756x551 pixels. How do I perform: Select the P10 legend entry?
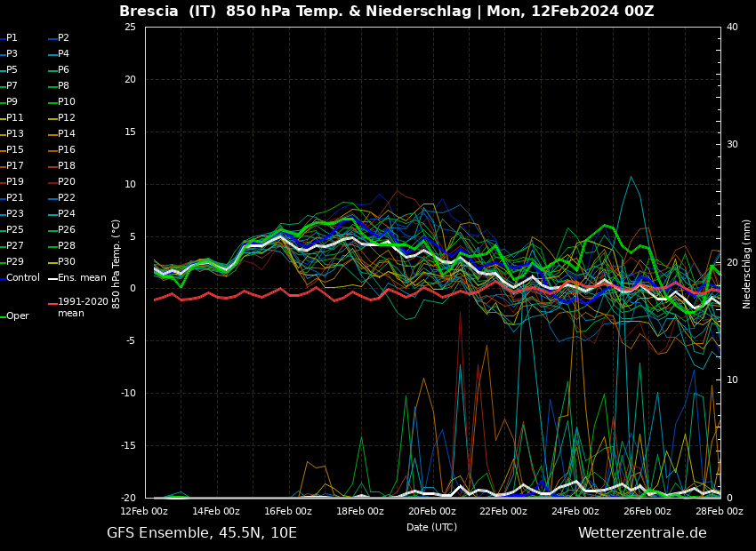pyautogui.click(x=67, y=102)
